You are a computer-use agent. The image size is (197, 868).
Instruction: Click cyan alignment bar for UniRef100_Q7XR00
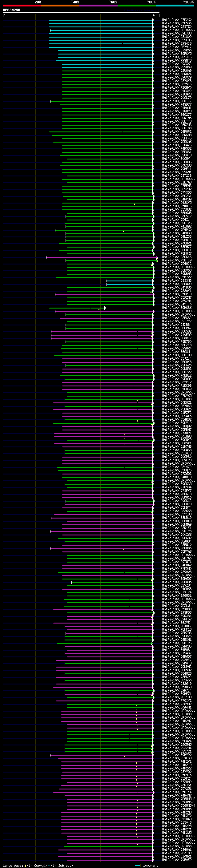[106, 50]
